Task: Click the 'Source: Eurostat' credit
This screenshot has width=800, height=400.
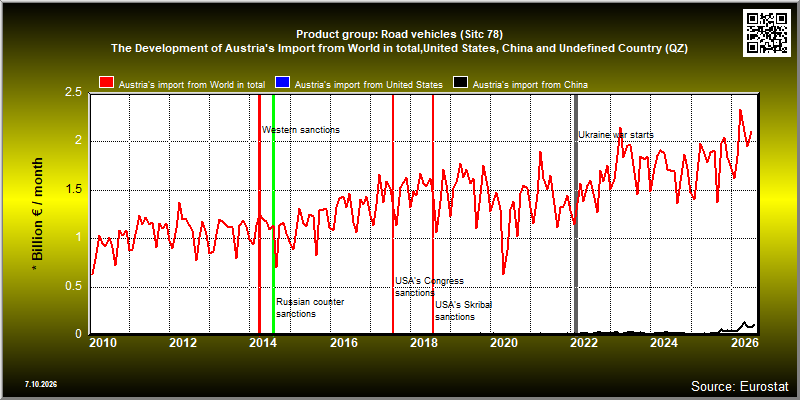Action: pos(740,385)
